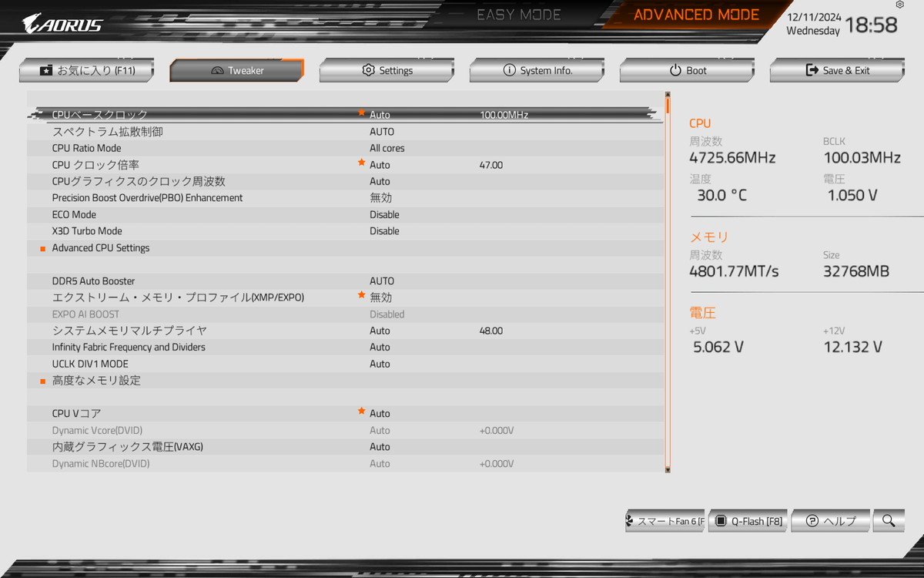Select the CPUベースクロック row label

[100, 115]
